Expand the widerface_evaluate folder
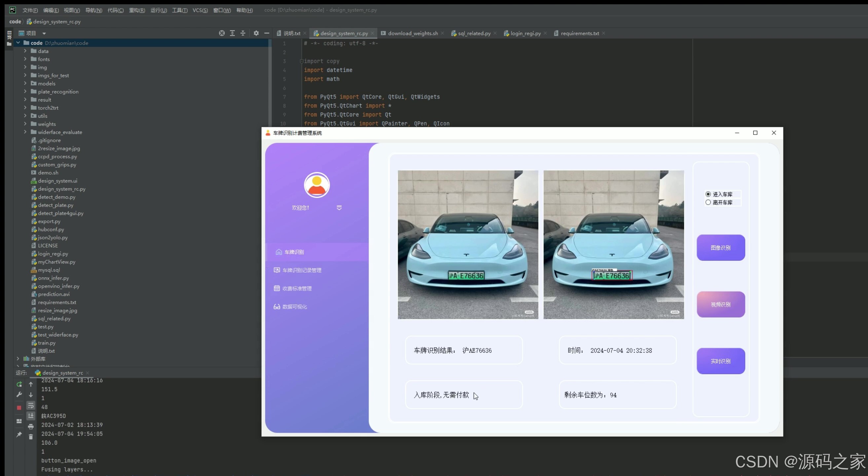Screen dimensions: 868x476 pyautogui.click(x=25, y=132)
